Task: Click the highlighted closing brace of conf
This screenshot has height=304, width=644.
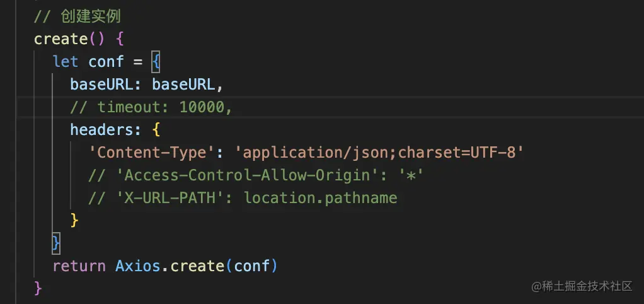Action: [56, 243]
